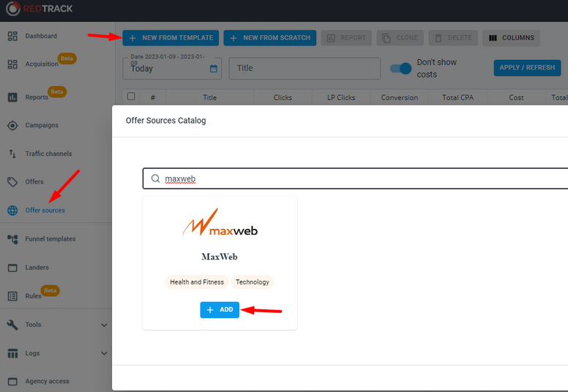Sort by the Title column header
Image resolution: width=568 pixels, height=392 pixels.
210,97
